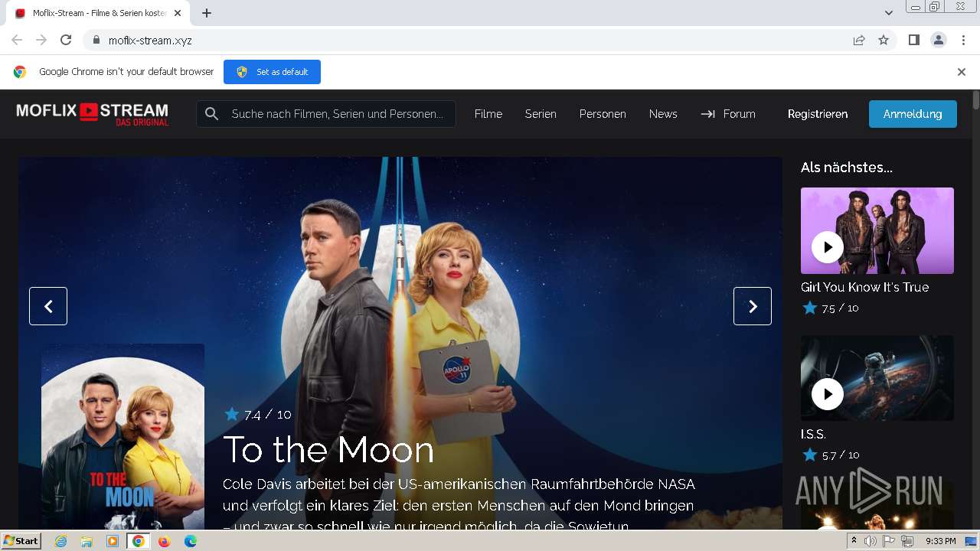Go forward with the browser forward arrow

(41, 41)
